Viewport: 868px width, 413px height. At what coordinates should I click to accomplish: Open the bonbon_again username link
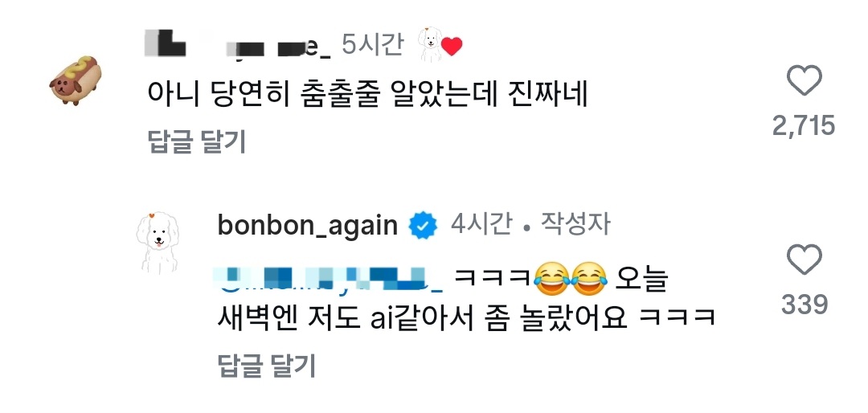tap(308, 226)
